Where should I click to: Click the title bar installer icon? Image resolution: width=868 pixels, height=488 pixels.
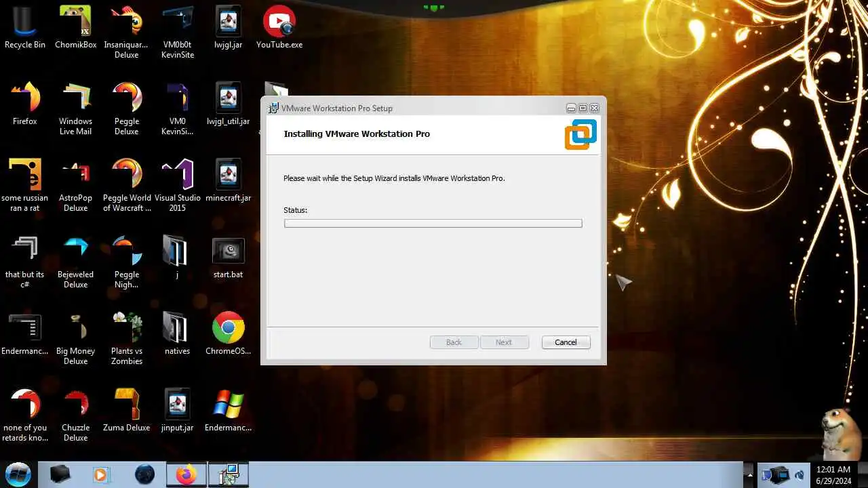click(273, 108)
